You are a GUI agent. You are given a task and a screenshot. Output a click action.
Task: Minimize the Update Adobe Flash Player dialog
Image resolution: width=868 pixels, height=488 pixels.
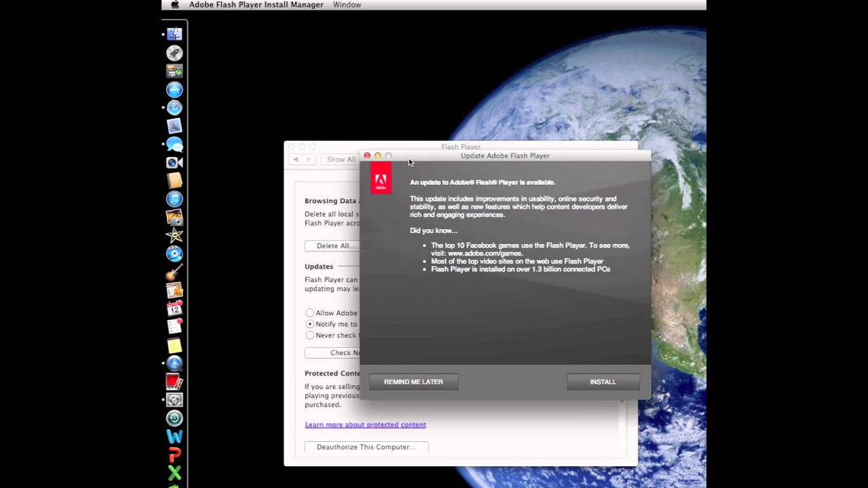coord(378,156)
